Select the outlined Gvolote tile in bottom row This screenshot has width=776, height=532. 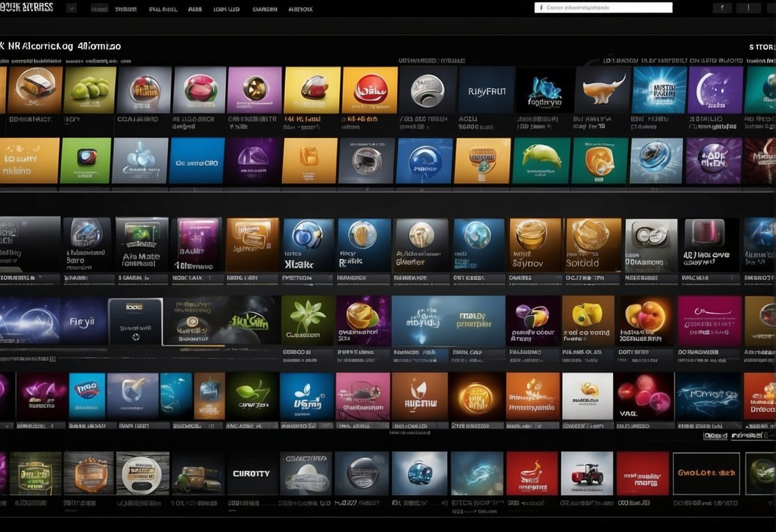point(706,474)
